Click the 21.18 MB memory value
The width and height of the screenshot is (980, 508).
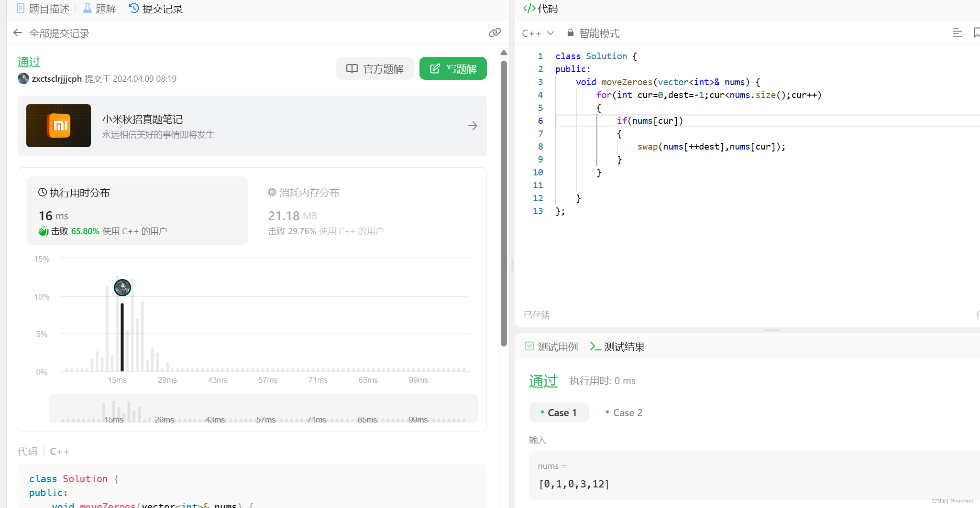pos(292,216)
